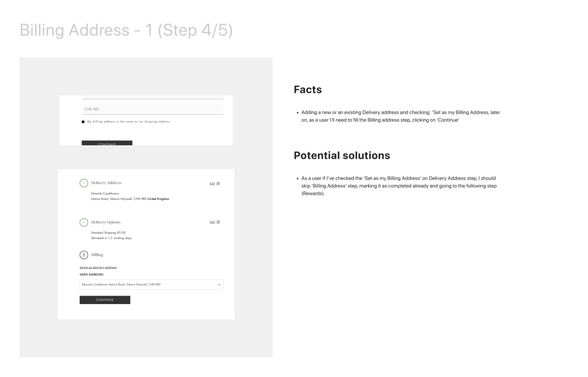Click the 'Billing' section heading
The width and height of the screenshot is (588, 377).
click(97, 253)
